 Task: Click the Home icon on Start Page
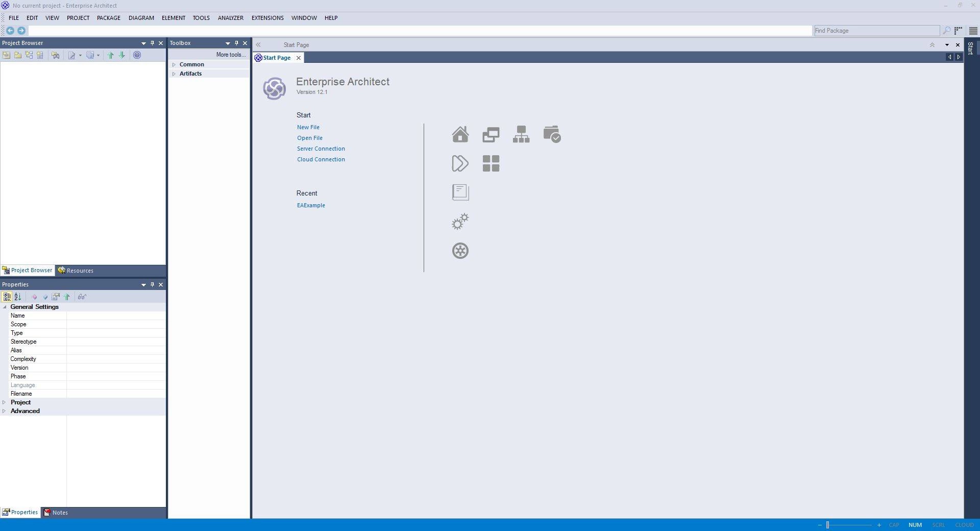460,134
